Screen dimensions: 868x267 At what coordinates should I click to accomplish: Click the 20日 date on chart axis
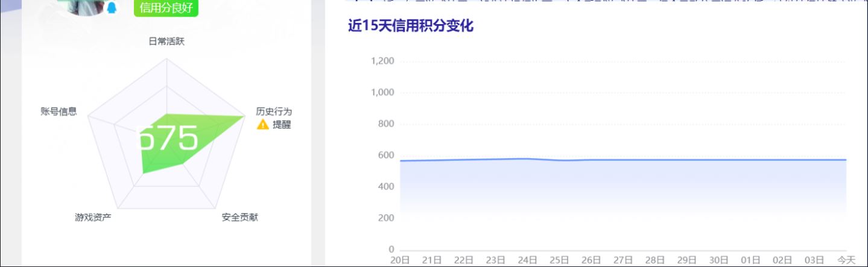click(x=400, y=260)
